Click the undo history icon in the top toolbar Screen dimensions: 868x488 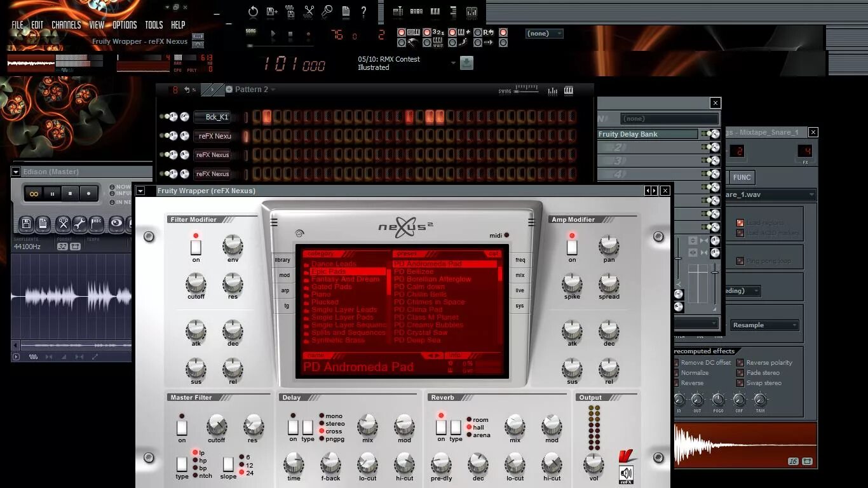pyautogui.click(x=253, y=11)
